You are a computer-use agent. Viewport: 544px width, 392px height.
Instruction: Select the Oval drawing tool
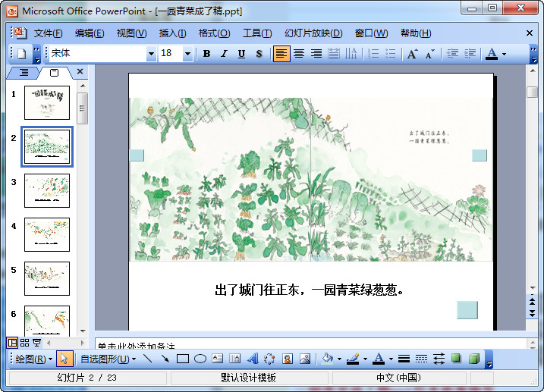[200, 359]
